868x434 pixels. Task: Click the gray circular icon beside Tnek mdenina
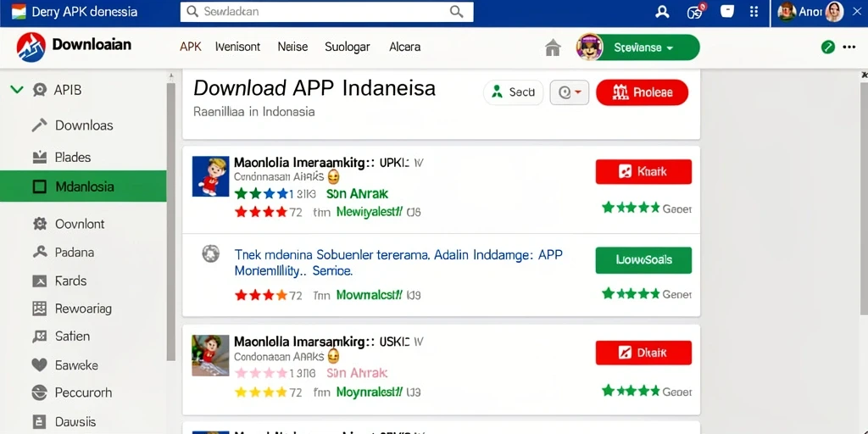(x=210, y=254)
